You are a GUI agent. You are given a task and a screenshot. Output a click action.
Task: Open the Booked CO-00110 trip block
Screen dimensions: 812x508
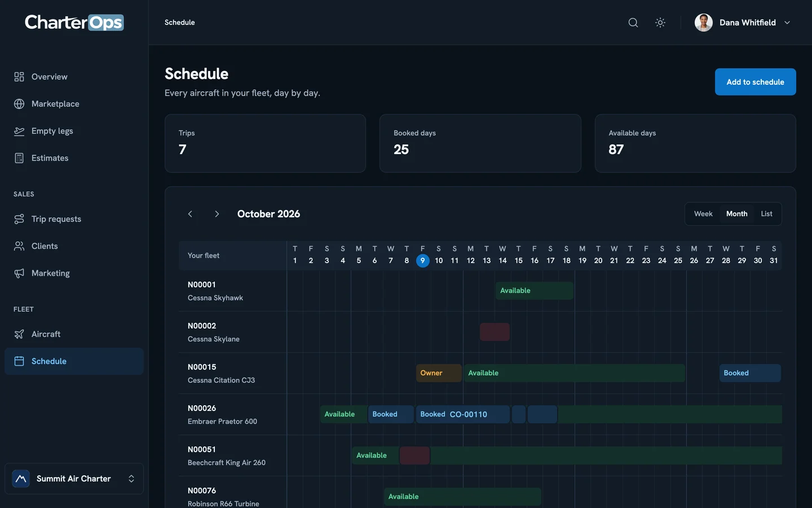point(463,414)
